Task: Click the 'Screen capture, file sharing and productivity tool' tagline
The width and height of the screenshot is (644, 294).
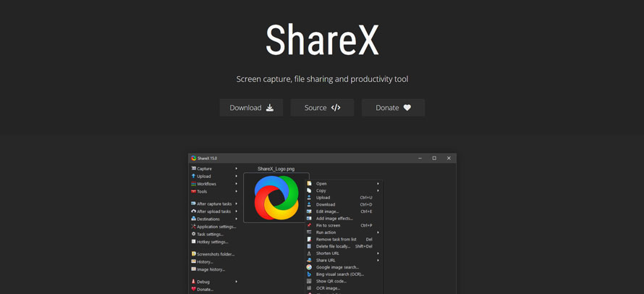Action: (x=322, y=79)
